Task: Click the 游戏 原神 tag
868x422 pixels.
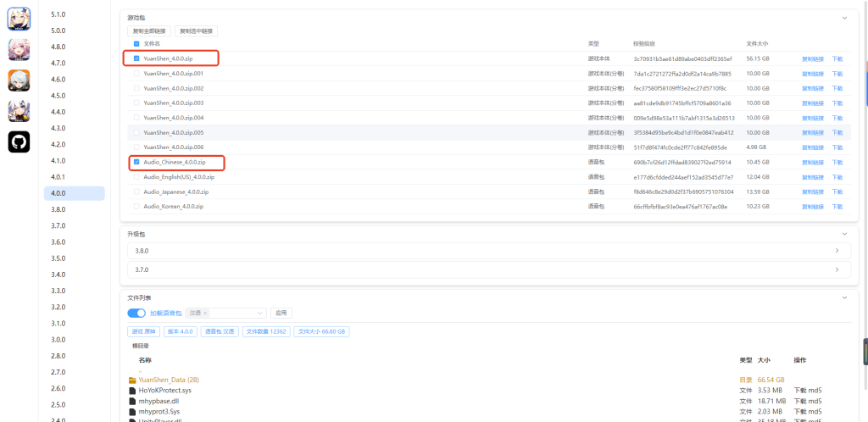Action: [144, 332]
